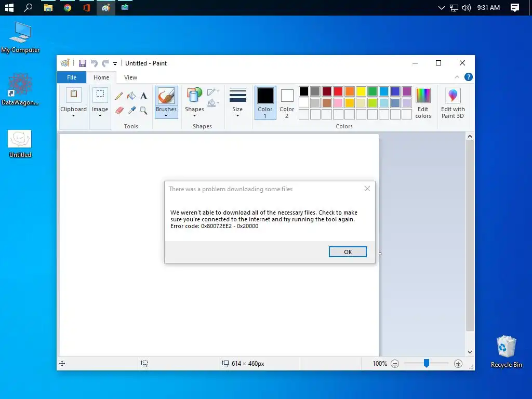Open Recycle Bin desktop icon
Image resolution: width=532 pixels, height=399 pixels.
click(x=506, y=352)
